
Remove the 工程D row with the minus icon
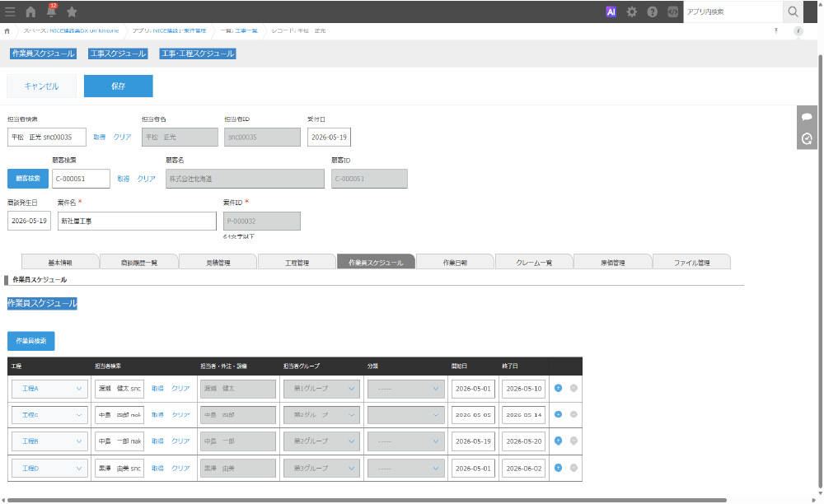pyautogui.click(x=574, y=467)
